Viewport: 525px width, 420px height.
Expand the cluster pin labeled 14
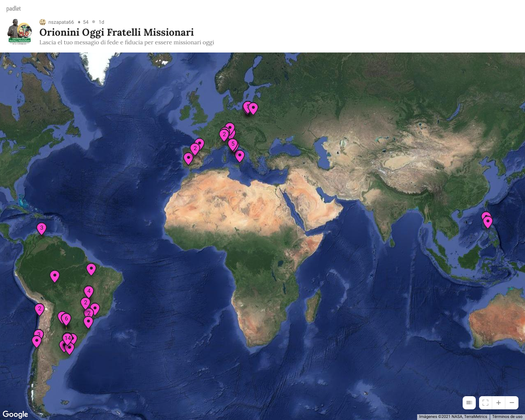coord(67,338)
